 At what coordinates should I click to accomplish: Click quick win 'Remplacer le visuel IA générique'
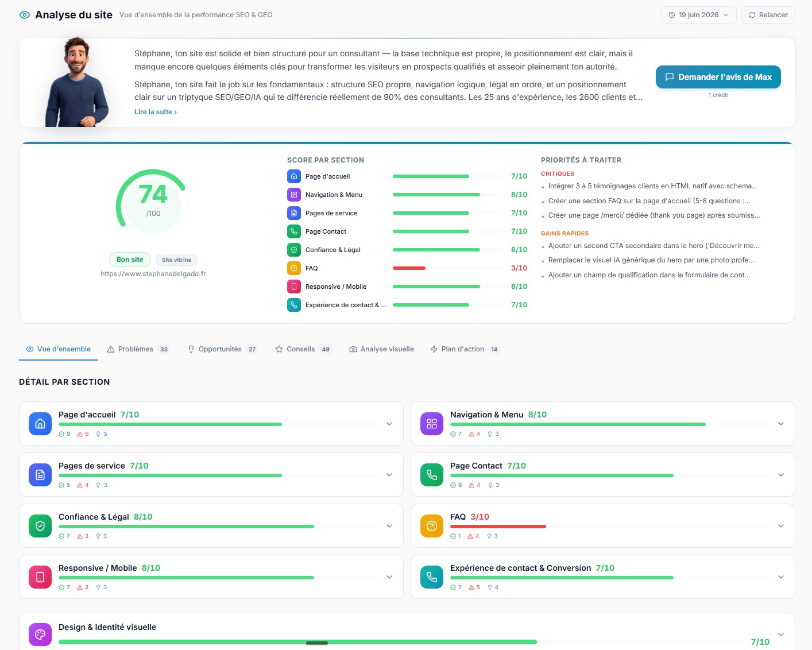pos(651,260)
